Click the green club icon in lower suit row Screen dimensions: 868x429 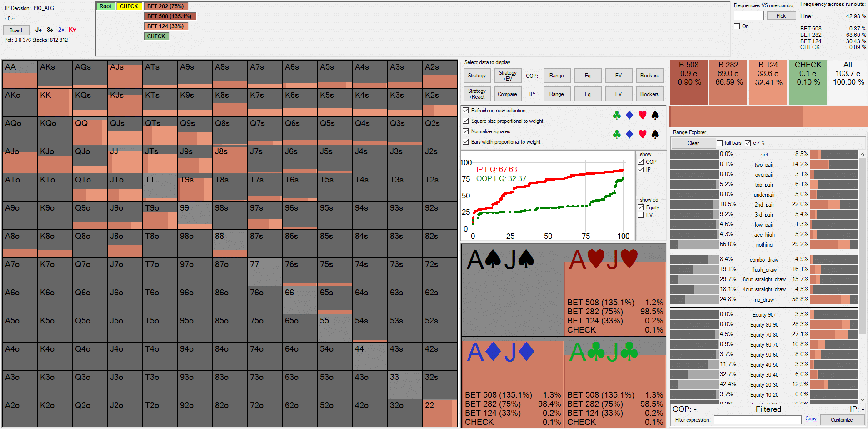pyautogui.click(x=617, y=134)
